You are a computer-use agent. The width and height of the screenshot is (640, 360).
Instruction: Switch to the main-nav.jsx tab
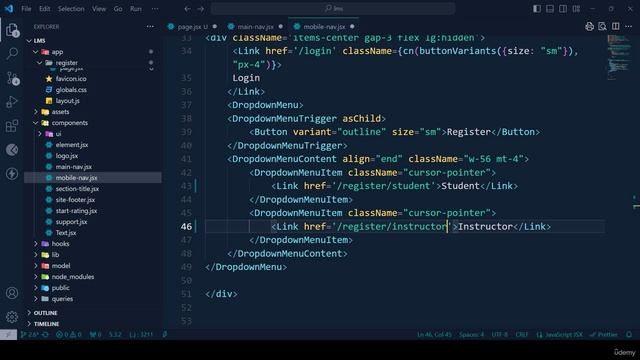tap(255, 27)
